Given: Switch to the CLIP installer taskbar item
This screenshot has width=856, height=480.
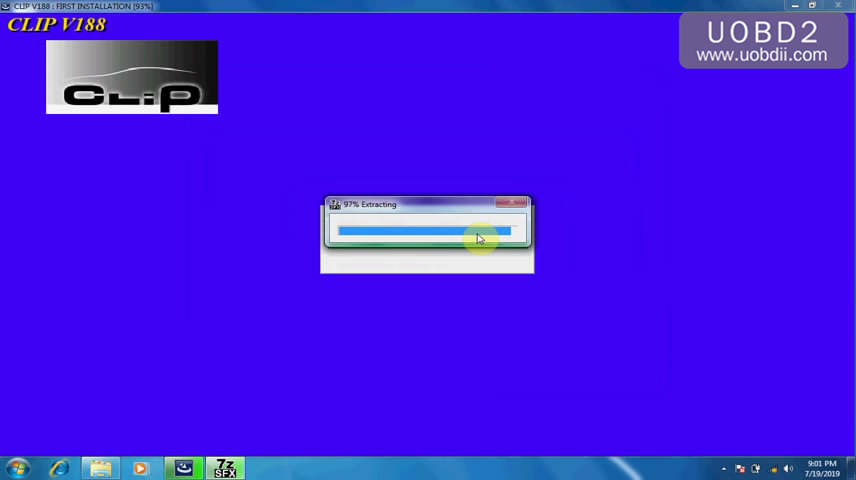Looking at the screenshot, I should pyautogui.click(x=183, y=468).
